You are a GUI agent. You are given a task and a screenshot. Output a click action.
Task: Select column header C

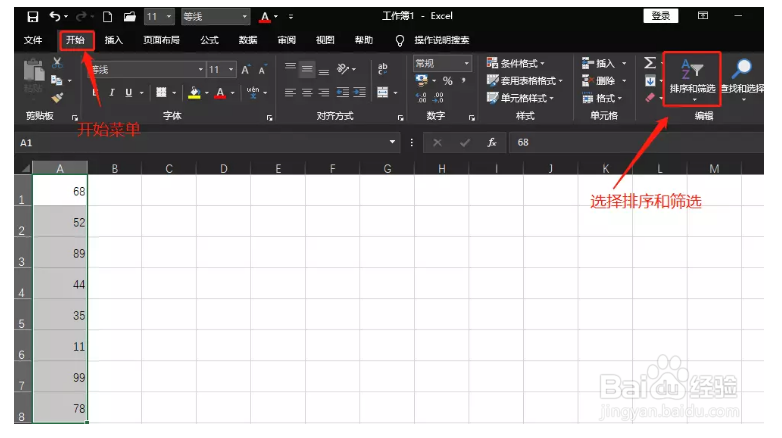[x=169, y=169]
